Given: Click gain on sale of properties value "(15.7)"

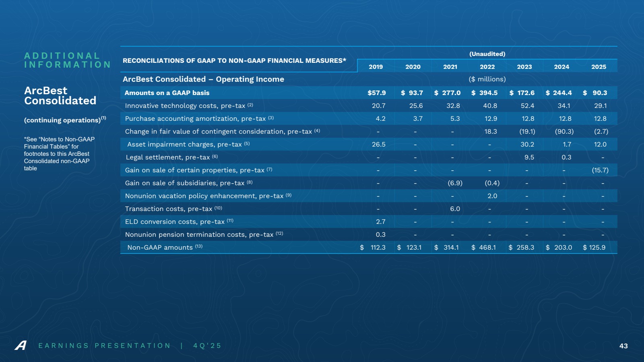Looking at the screenshot, I should 600,170.
